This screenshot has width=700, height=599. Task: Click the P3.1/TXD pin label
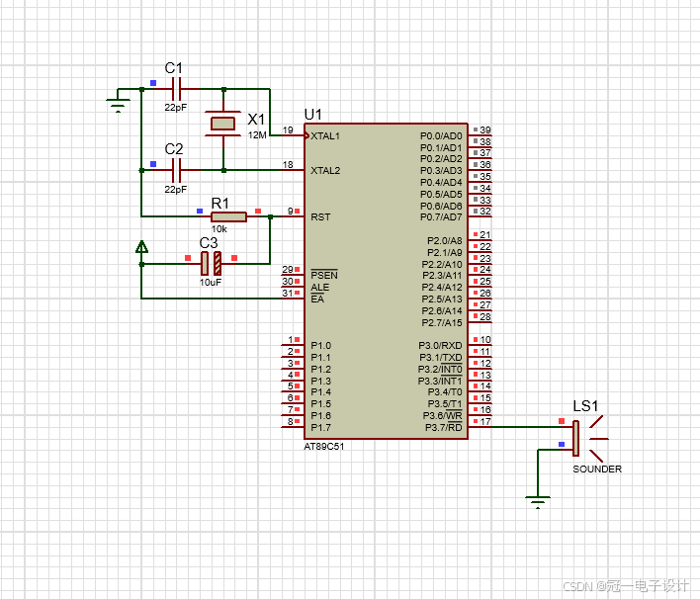coord(440,358)
